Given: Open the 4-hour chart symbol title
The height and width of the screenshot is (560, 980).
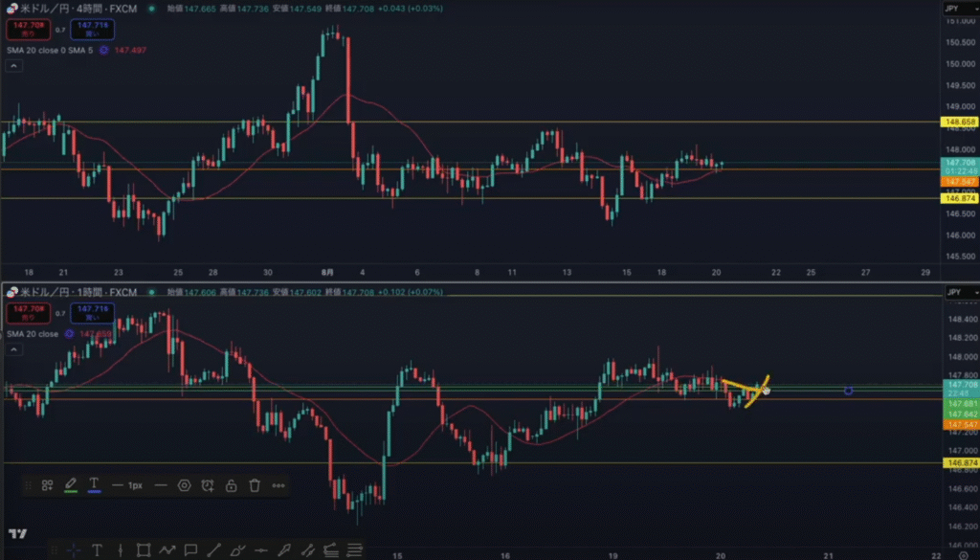Looking at the screenshot, I should coord(78,9).
